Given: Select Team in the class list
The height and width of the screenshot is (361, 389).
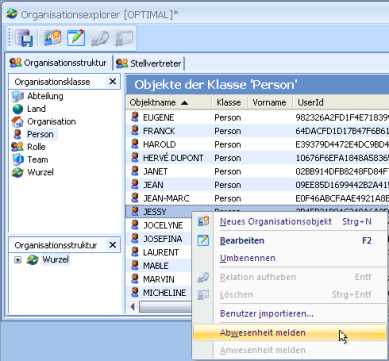Looking at the screenshot, I should coord(38,160).
